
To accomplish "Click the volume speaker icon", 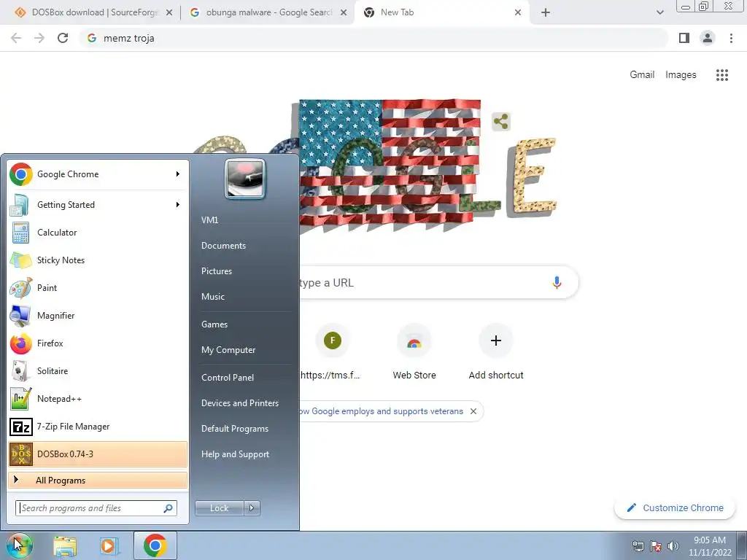I will pos(673,546).
